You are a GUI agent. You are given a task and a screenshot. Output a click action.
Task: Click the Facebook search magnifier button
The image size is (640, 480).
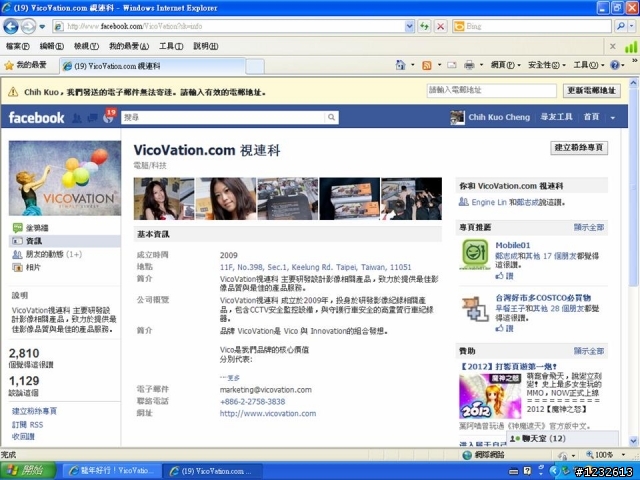click(x=331, y=118)
